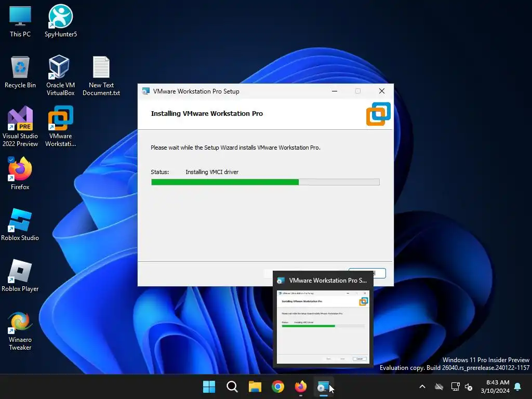Click VMware installer taskbar icon
The width and height of the screenshot is (532, 399).
click(323, 387)
